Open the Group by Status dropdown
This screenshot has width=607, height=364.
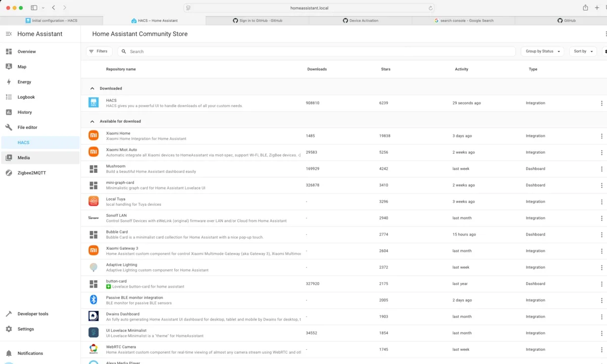tap(542, 52)
